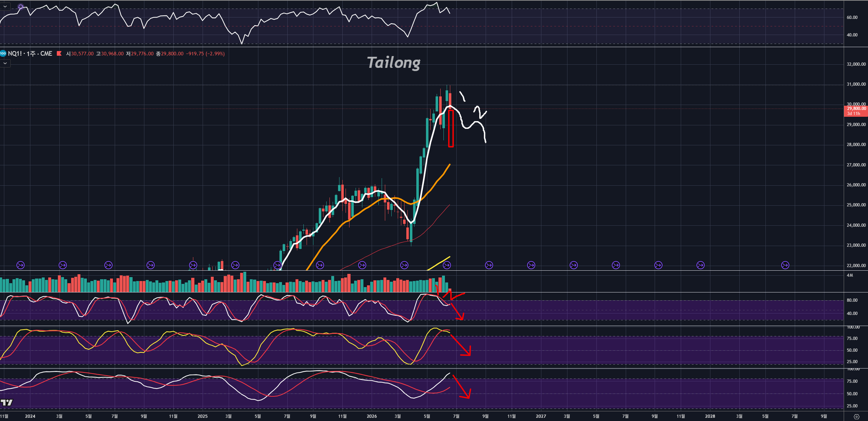Click the 31,000.00 price axis label
868x421 pixels.
tap(856, 84)
